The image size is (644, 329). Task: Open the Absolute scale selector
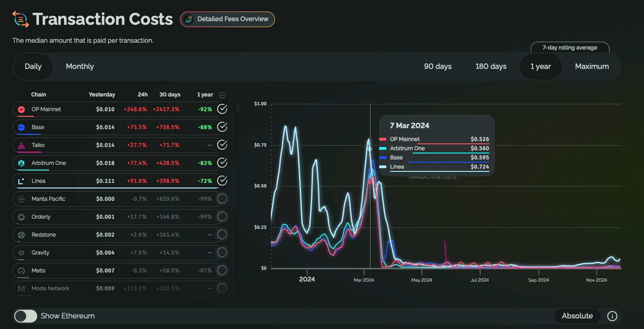coord(577,316)
